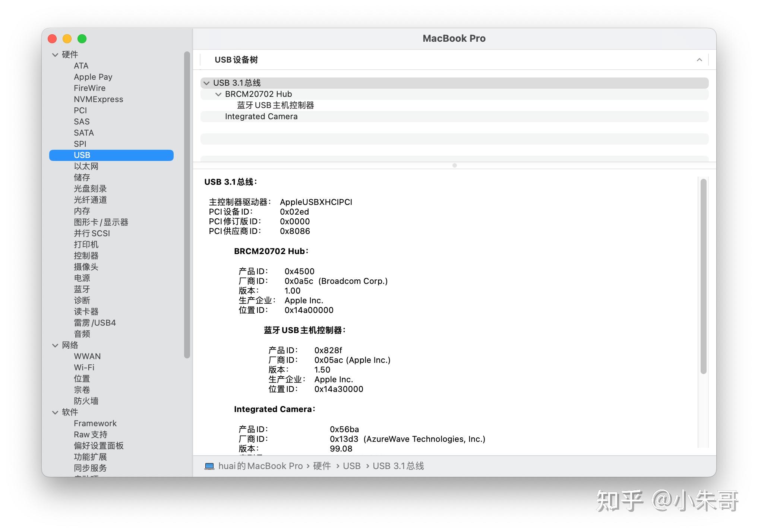Select 雷雳/USB4 in the sidebar
Viewport: 758px width, 532px height.
[95, 323]
